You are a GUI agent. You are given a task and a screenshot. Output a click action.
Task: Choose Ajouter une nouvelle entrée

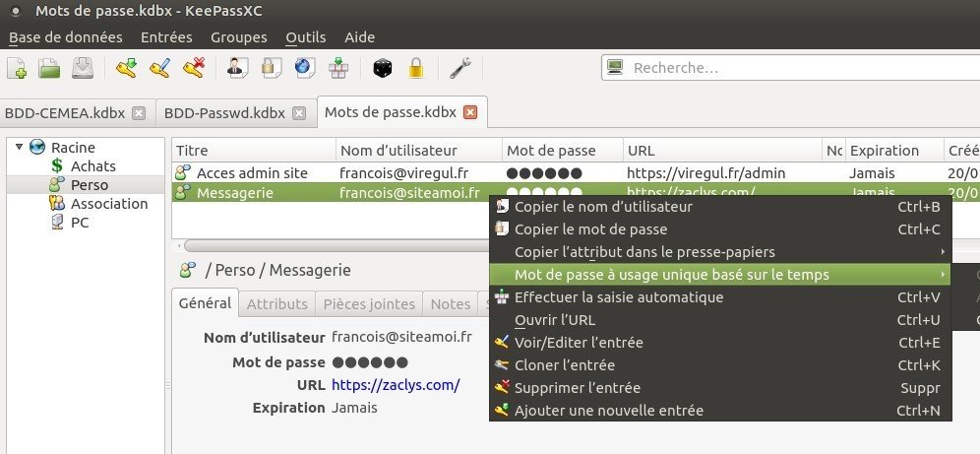click(x=720, y=411)
